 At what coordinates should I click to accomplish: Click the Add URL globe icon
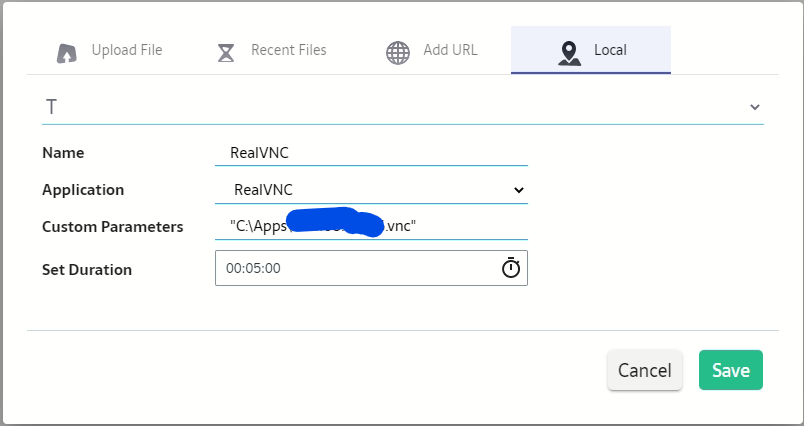point(398,52)
